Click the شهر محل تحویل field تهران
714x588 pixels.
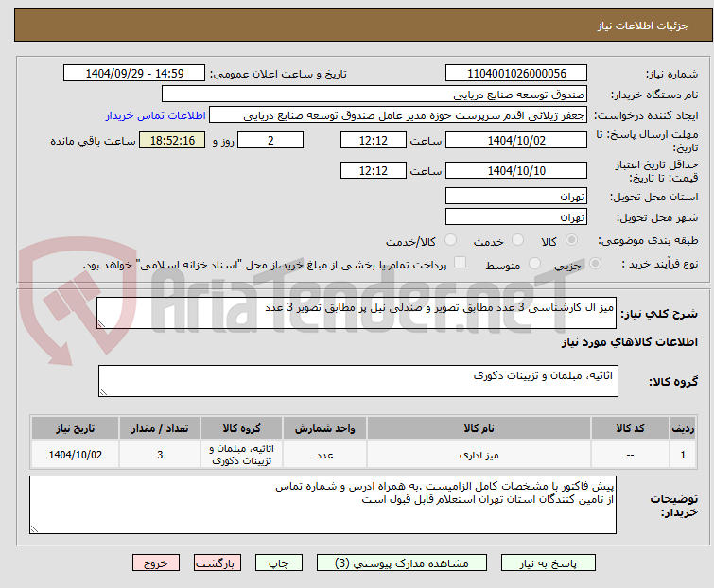click(516, 216)
